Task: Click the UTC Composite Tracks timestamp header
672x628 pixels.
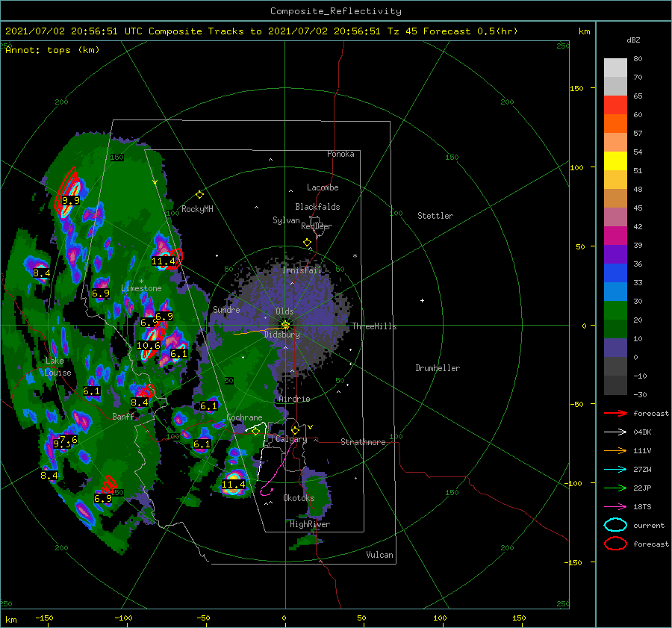Action: pyautogui.click(x=261, y=31)
